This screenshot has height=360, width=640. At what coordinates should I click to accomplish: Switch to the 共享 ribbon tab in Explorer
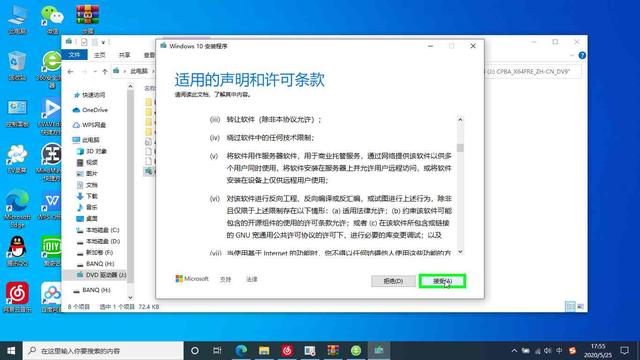coord(124,55)
